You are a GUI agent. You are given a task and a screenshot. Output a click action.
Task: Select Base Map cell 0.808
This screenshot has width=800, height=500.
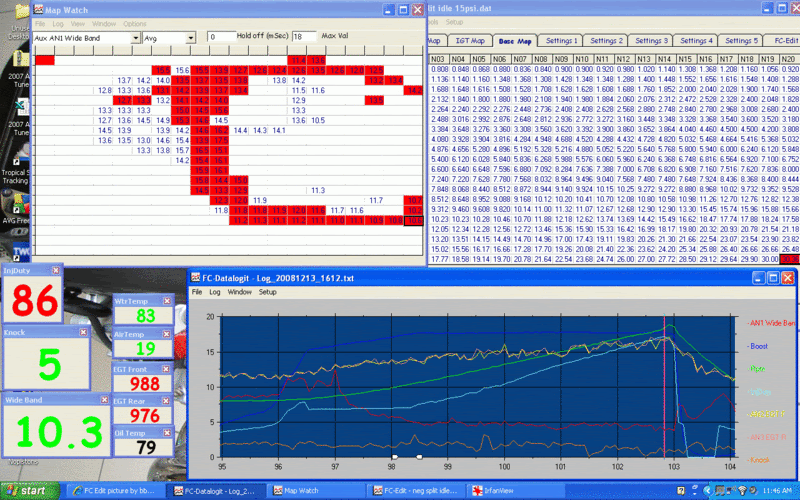[439, 69]
